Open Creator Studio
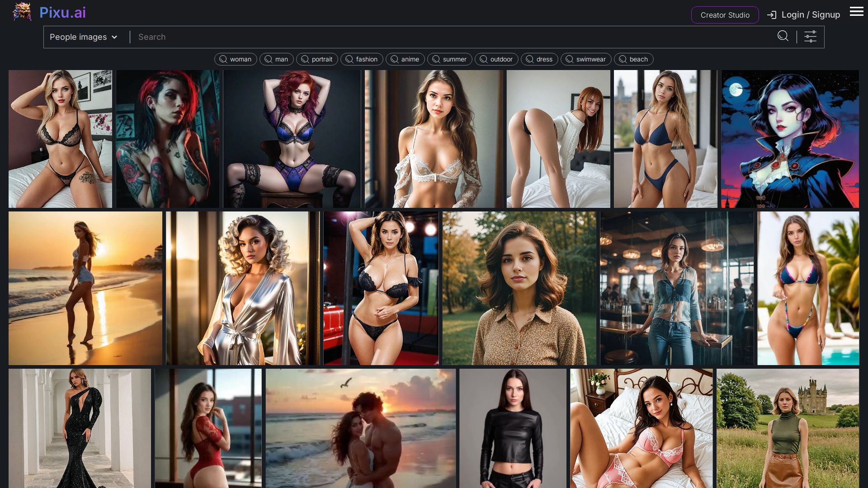 coord(725,15)
